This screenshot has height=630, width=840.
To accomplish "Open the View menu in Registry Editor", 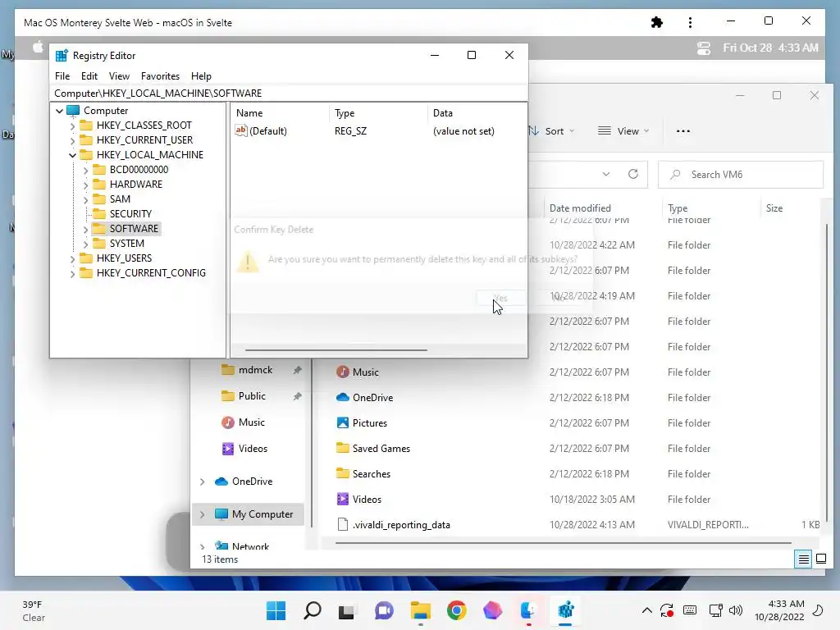I will [119, 76].
